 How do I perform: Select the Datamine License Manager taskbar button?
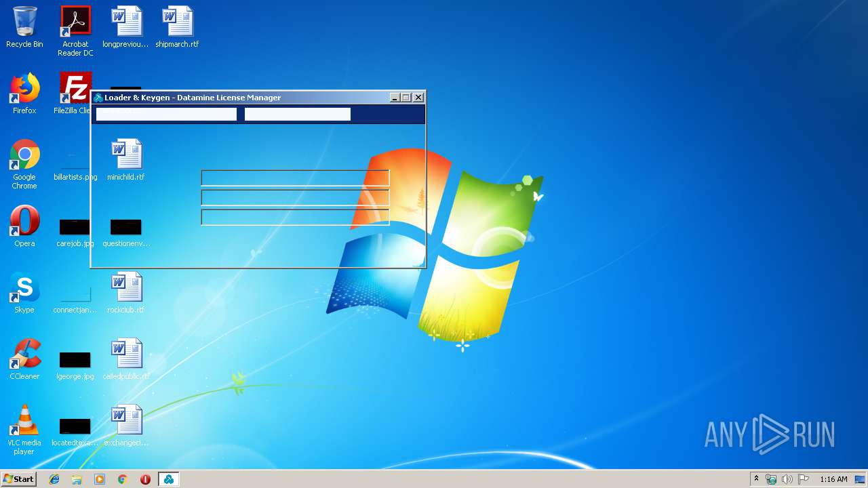[x=168, y=479]
